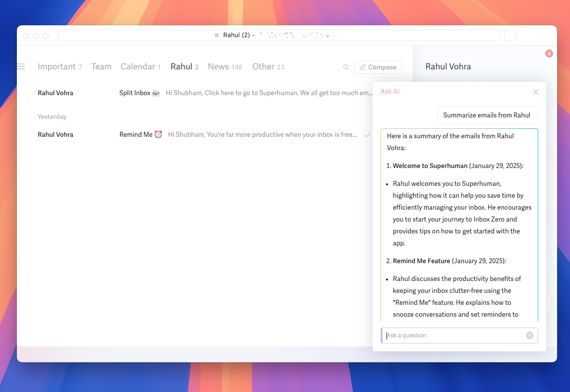Image resolution: width=570 pixels, height=392 pixels.
Task: Click the Compose button
Action: click(x=378, y=67)
